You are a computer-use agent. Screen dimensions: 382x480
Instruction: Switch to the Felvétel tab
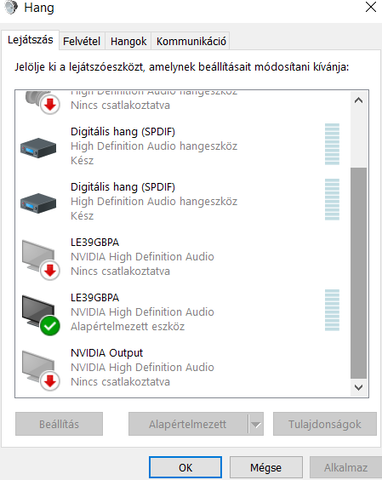(82, 41)
